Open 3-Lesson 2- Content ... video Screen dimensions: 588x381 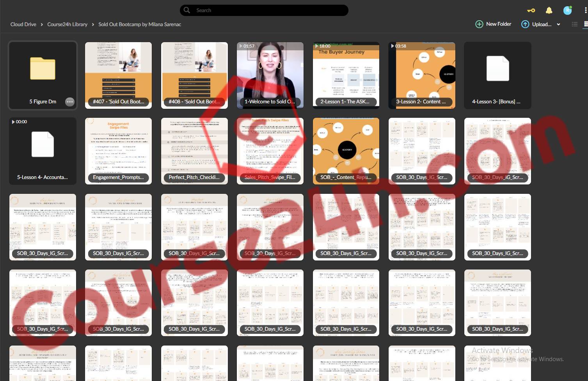(422, 75)
